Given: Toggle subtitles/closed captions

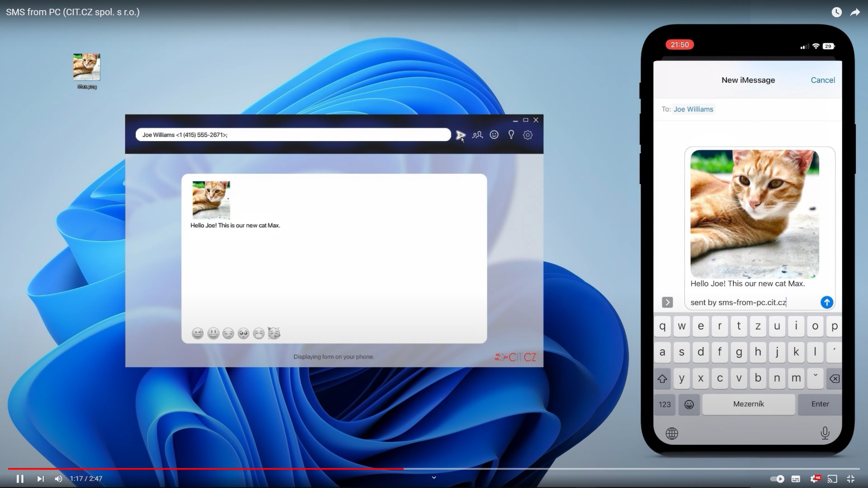Looking at the screenshot, I should tap(796, 479).
